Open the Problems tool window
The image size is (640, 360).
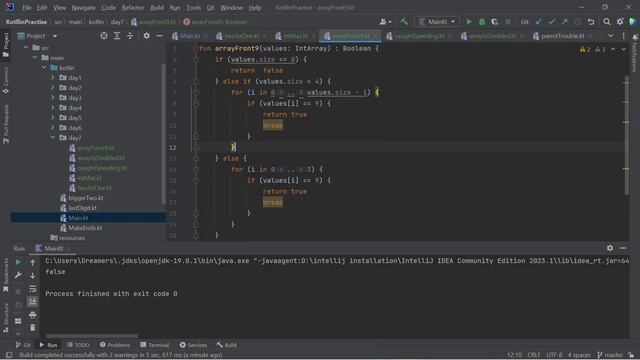[x=115, y=345]
